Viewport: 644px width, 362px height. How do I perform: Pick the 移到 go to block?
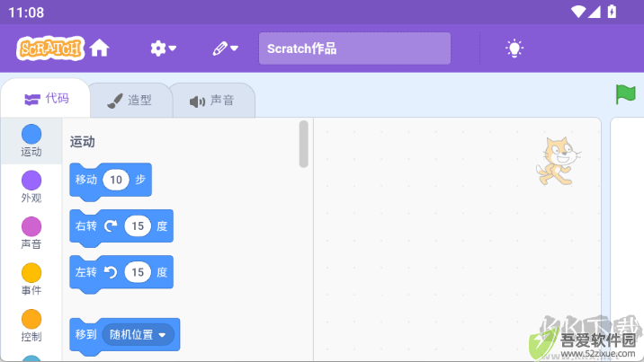click(x=124, y=336)
